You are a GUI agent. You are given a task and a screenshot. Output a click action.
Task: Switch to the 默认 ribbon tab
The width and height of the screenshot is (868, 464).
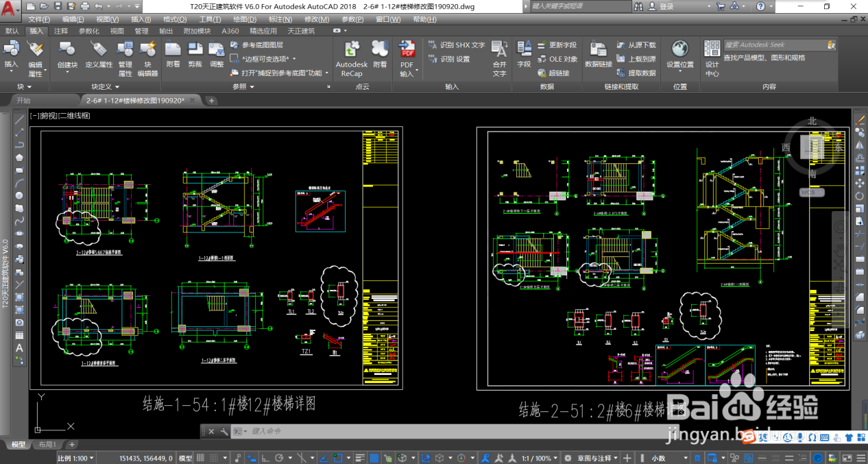click(12, 31)
